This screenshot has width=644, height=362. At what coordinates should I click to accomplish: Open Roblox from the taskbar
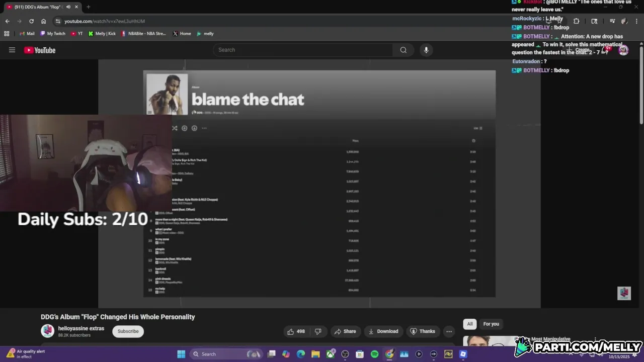click(x=463, y=354)
